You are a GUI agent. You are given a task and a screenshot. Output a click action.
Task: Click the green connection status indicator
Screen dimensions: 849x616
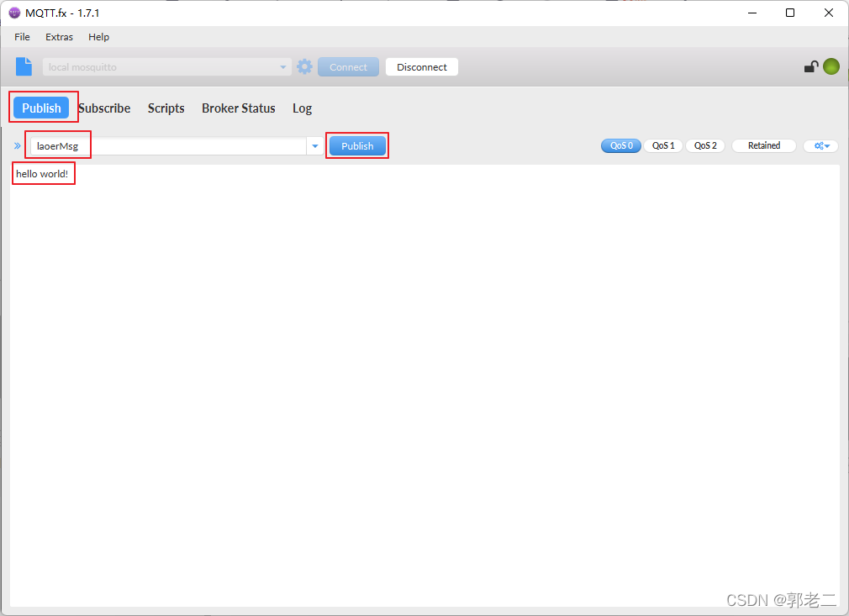[831, 66]
